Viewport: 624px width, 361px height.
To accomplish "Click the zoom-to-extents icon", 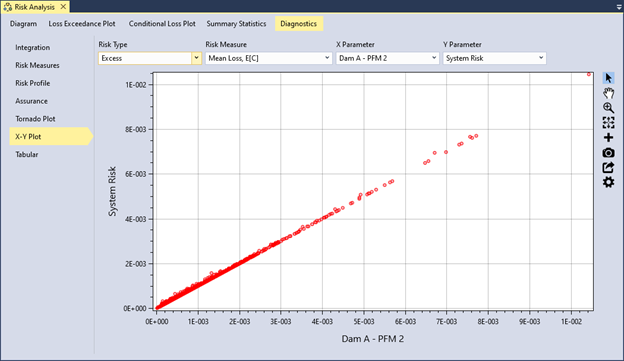I will point(608,123).
